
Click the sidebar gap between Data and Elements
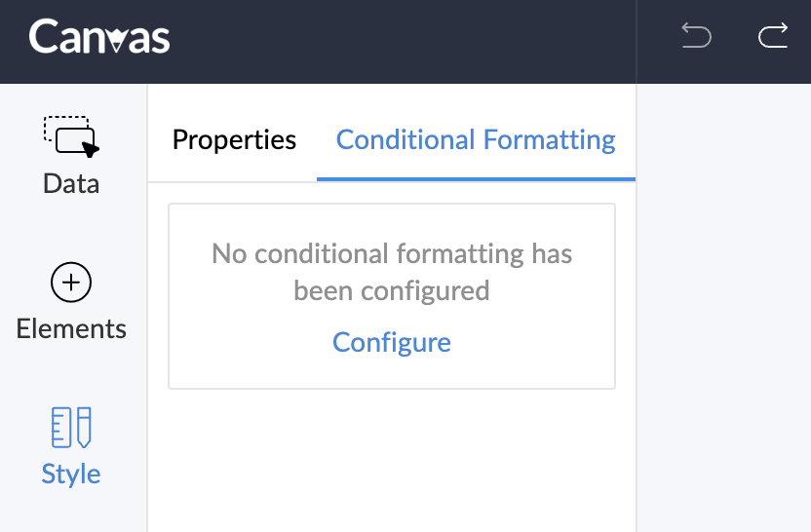click(71, 229)
